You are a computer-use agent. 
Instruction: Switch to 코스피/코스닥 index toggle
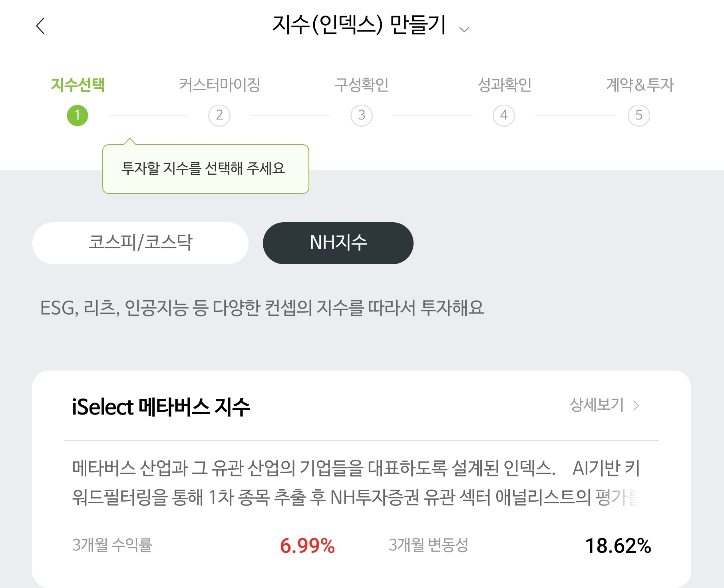pos(140,243)
